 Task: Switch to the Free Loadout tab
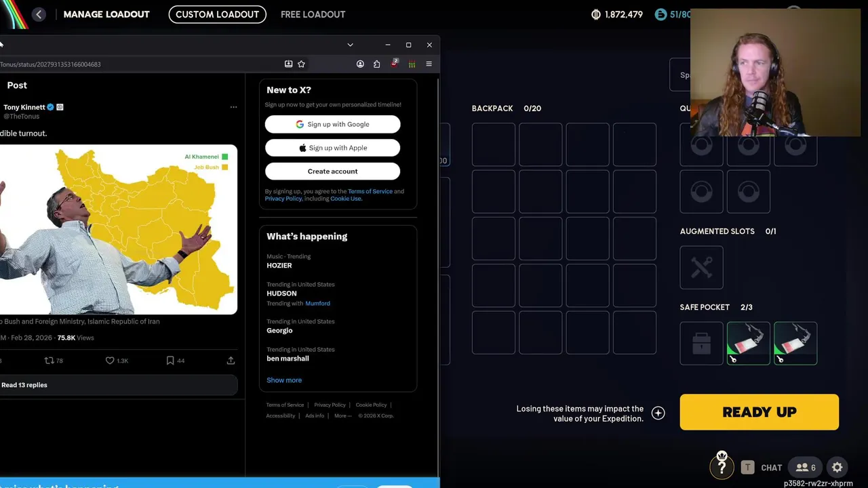[313, 14]
